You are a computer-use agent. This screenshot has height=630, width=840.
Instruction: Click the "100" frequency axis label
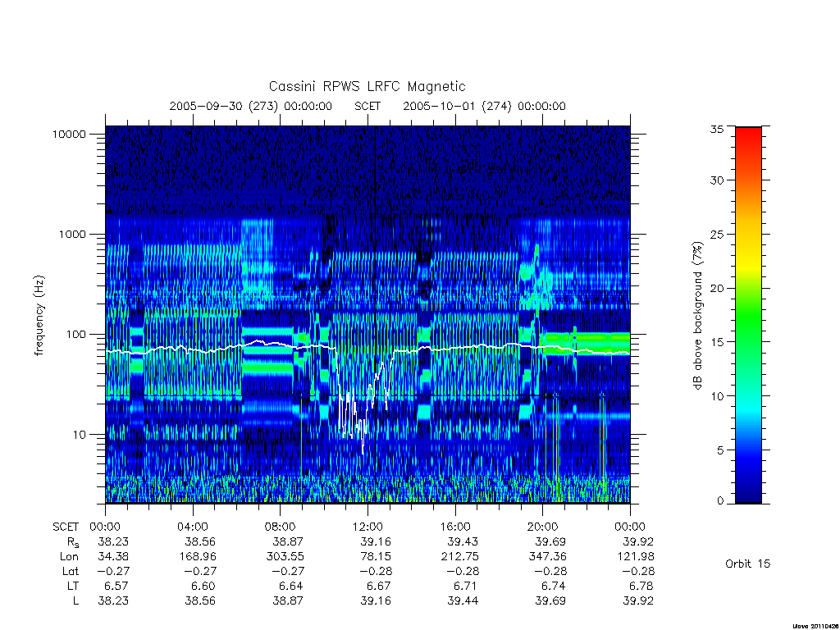[x=75, y=335]
